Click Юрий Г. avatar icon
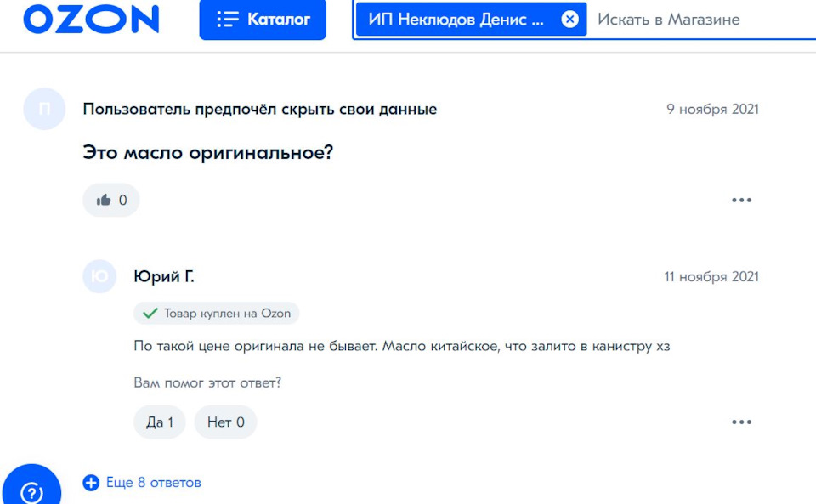Viewport: 816px width, 504px height. point(99,277)
